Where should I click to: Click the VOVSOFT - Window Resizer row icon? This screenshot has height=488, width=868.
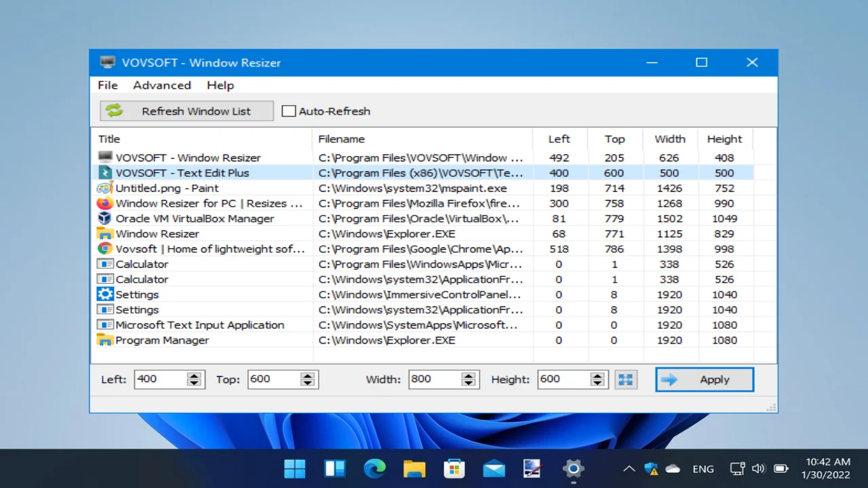pos(104,157)
